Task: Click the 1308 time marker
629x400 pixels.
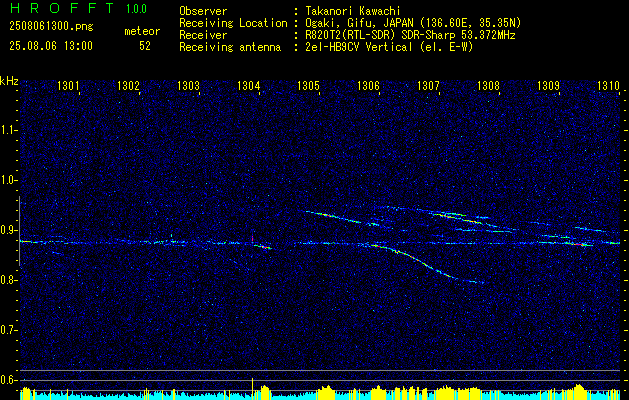Action: (x=488, y=85)
